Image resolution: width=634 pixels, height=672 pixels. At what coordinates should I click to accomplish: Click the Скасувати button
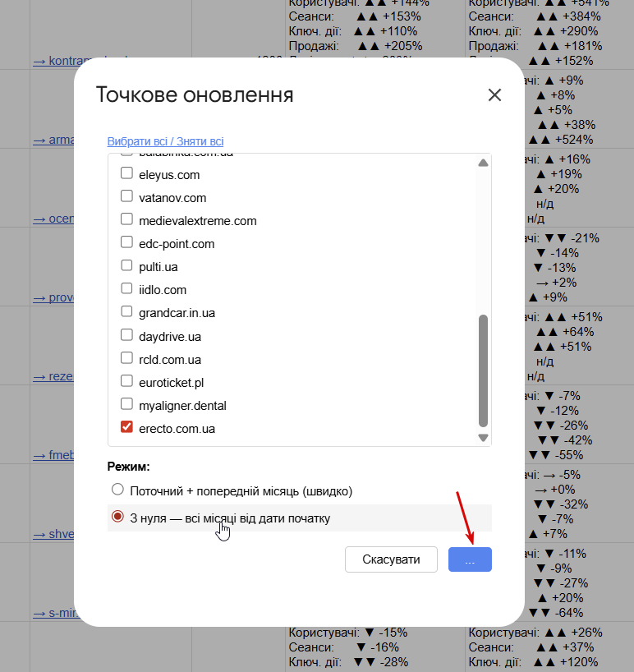391,559
